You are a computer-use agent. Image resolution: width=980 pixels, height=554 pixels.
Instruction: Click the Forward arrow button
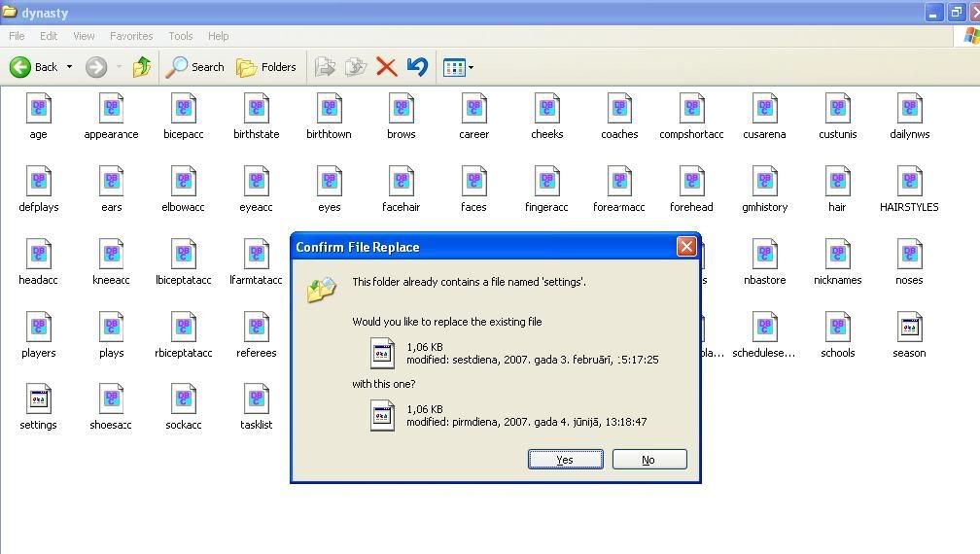pyautogui.click(x=96, y=67)
